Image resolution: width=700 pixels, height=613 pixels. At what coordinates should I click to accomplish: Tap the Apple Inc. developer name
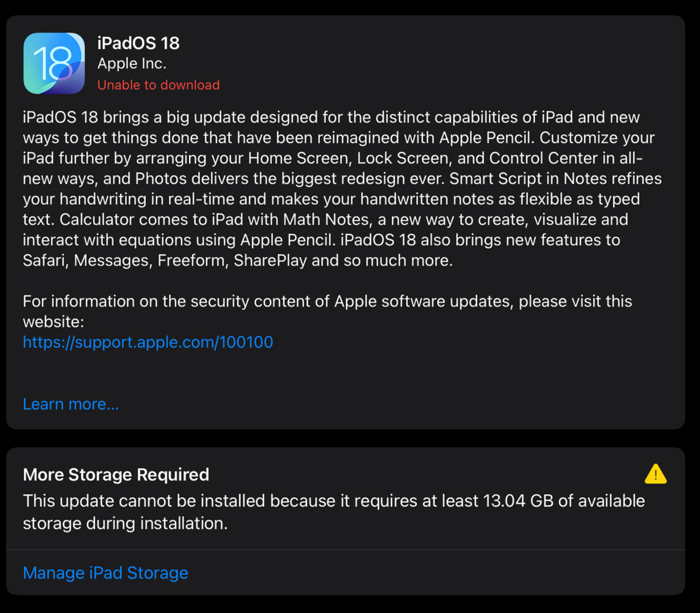click(x=132, y=64)
